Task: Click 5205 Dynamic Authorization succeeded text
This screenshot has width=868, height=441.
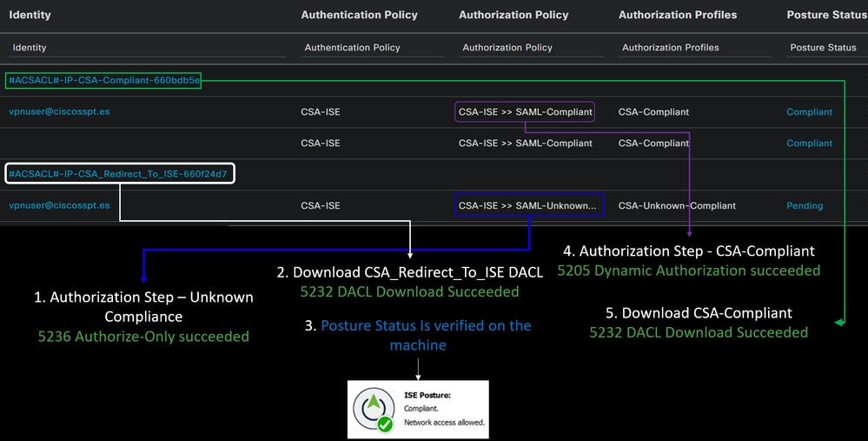Action: [689, 271]
